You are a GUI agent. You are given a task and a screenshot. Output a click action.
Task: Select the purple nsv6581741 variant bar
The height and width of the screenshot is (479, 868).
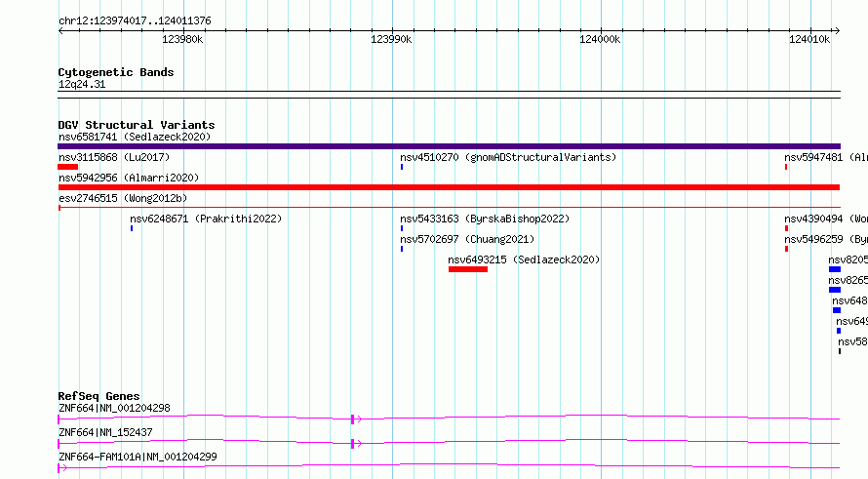click(x=449, y=146)
